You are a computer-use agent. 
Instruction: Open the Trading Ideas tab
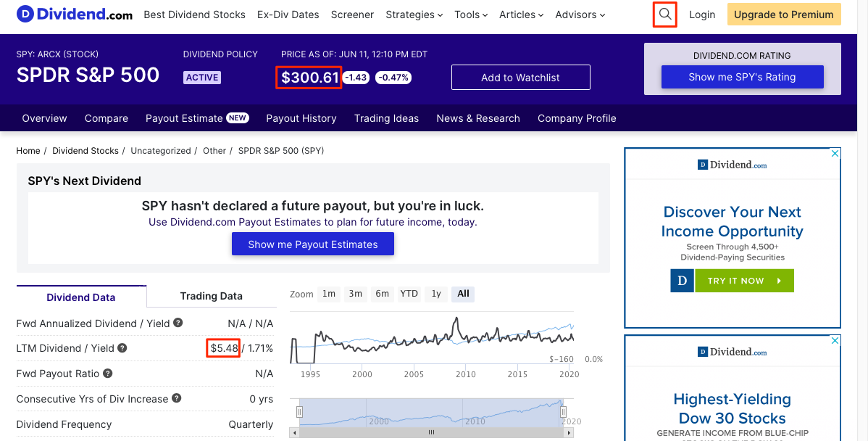[386, 118]
